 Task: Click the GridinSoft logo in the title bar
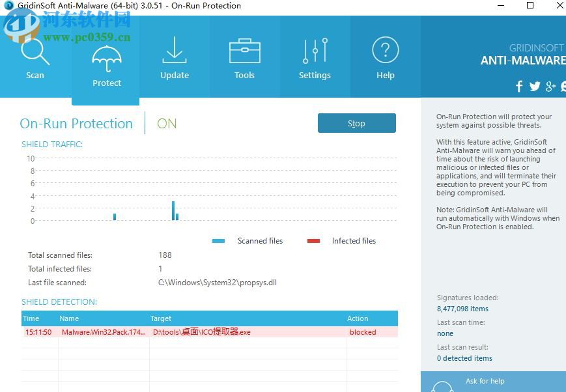8,6
